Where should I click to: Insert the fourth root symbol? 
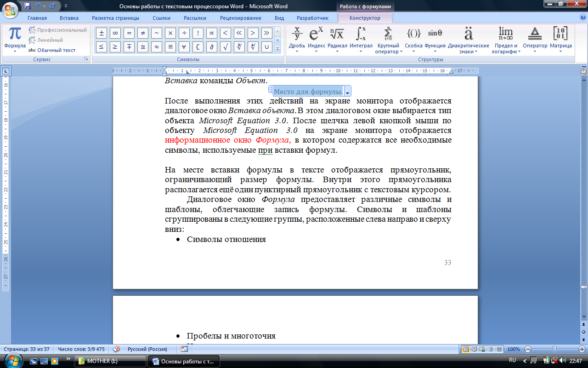pyautogui.click(x=253, y=47)
